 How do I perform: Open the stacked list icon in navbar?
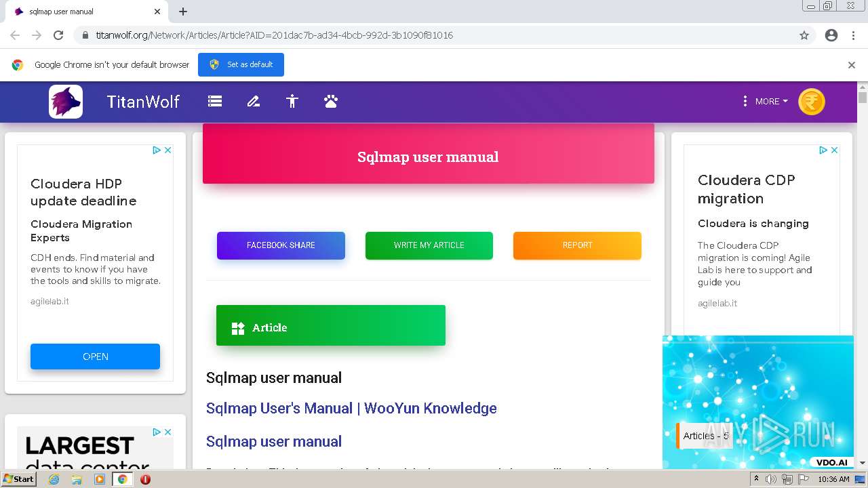coord(215,102)
